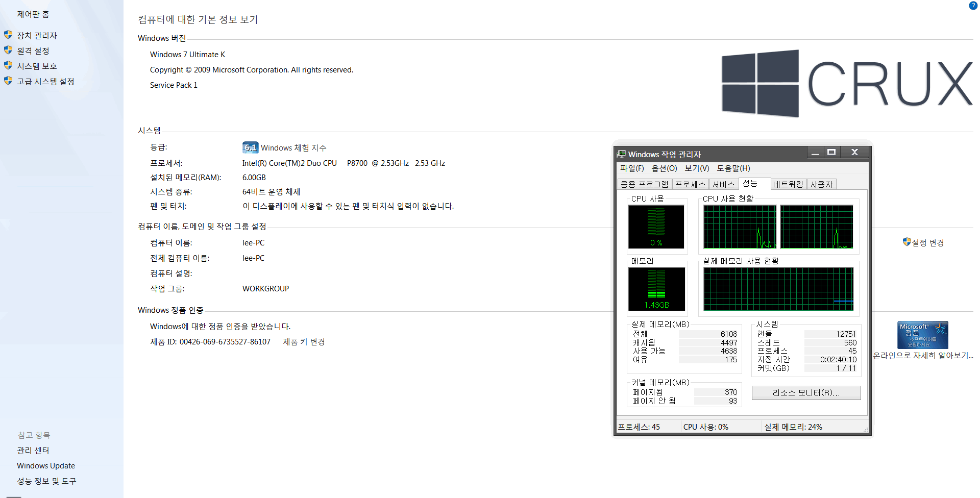
Task: Click Windows 7 Ultimate K text
Action: pos(187,55)
